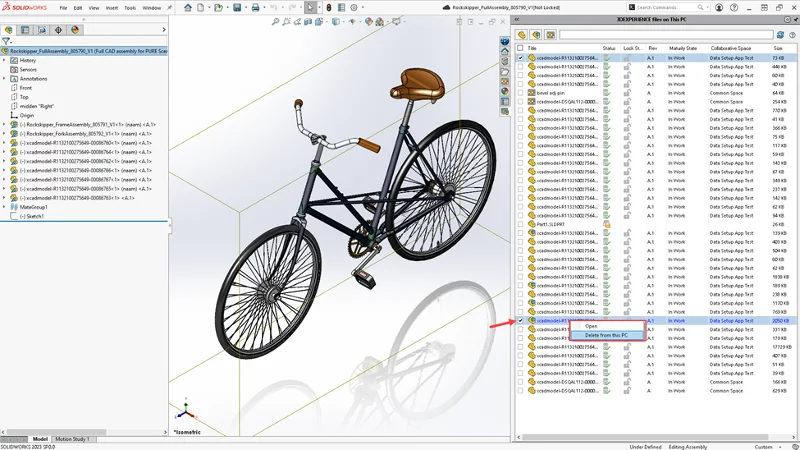The height and width of the screenshot is (450, 800).
Task: Uncheck the first file row's checkbox
Action: click(x=520, y=58)
